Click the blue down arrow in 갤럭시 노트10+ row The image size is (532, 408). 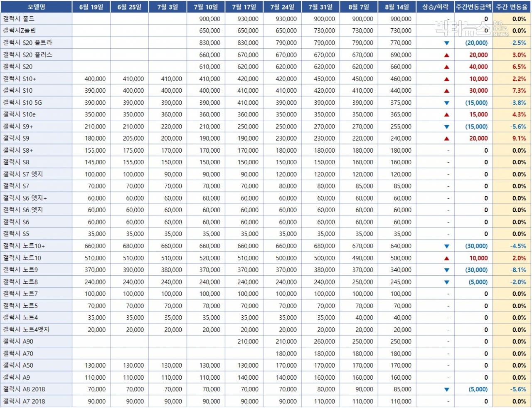(x=446, y=246)
